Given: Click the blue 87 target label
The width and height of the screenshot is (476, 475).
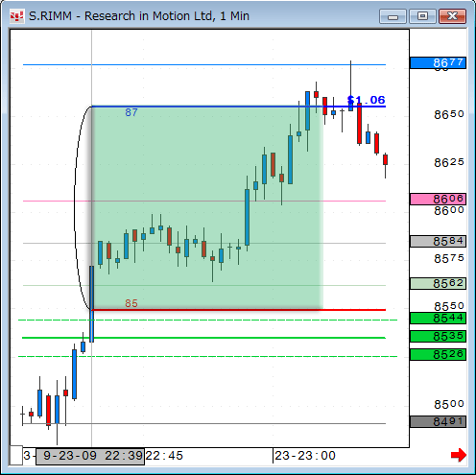Looking at the screenshot, I should coord(131,112).
